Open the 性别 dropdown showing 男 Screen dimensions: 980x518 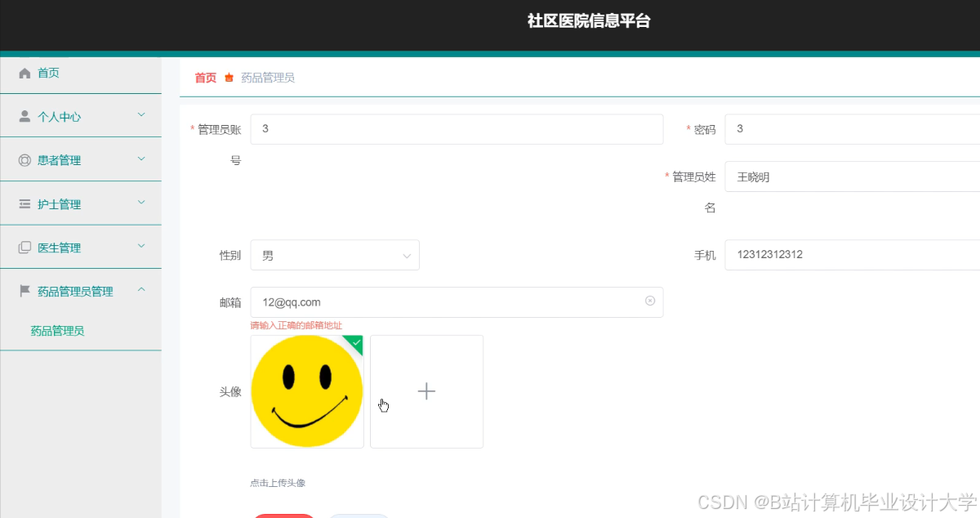pyautogui.click(x=335, y=255)
